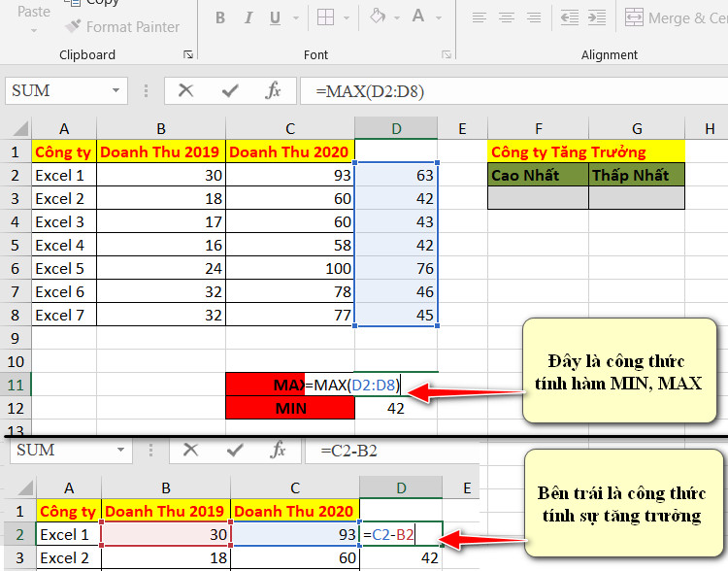Toggle Underline formatting button
This screenshot has height=571, width=728.
[275, 18]
